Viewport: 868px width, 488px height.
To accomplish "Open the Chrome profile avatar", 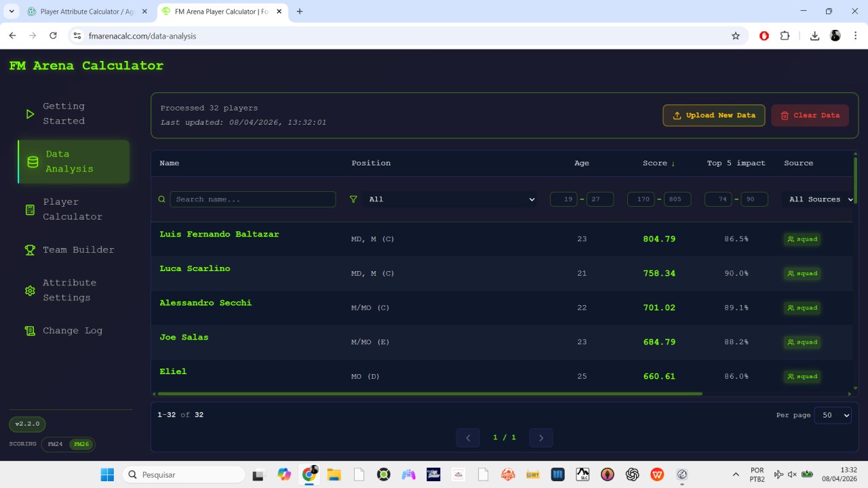I will coord(835,36).
